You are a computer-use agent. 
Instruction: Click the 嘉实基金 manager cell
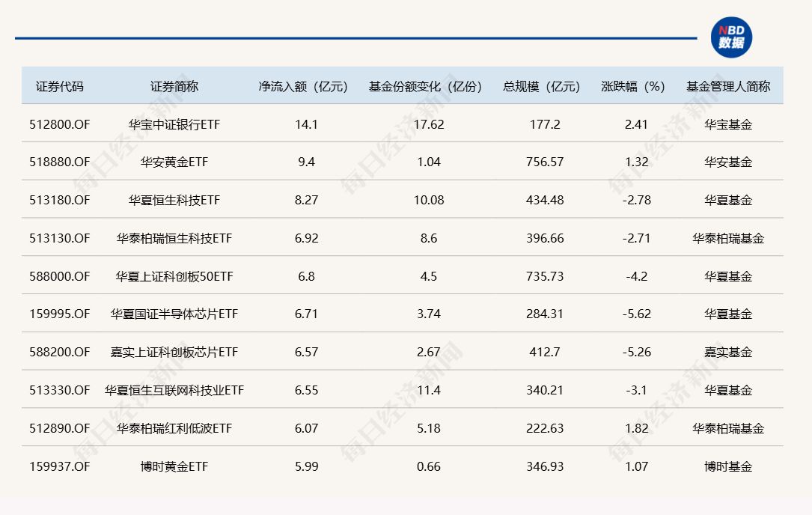728,353
